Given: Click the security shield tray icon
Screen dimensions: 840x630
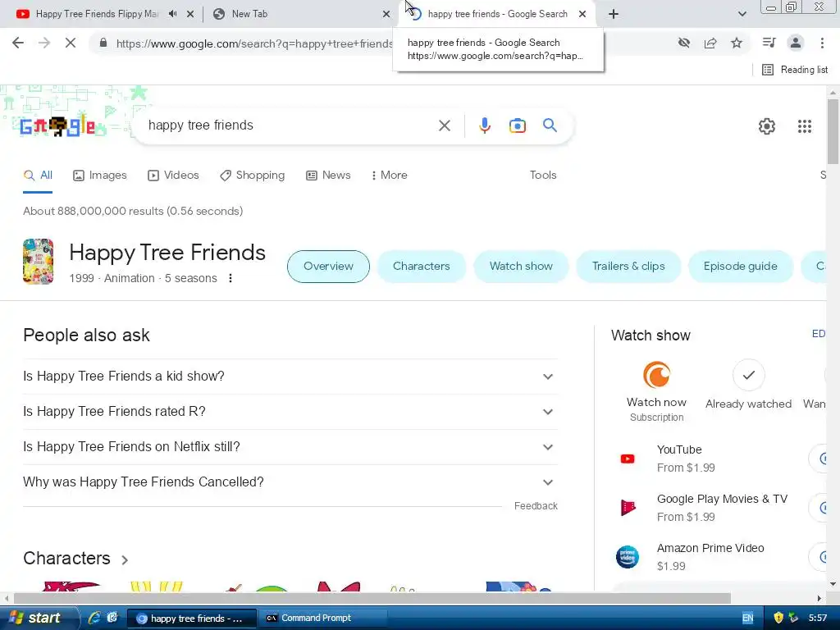Looking at the screenshot, I should click(778, 618).
